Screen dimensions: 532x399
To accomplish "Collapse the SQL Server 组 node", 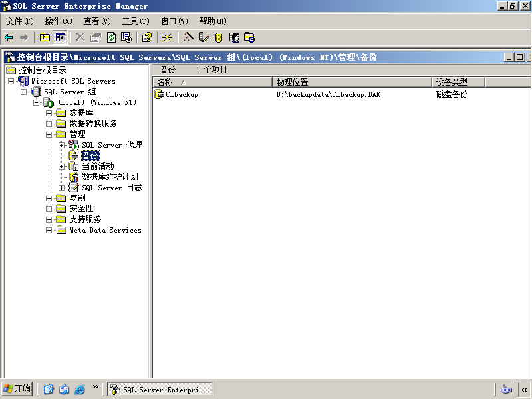I will (24, 92).
